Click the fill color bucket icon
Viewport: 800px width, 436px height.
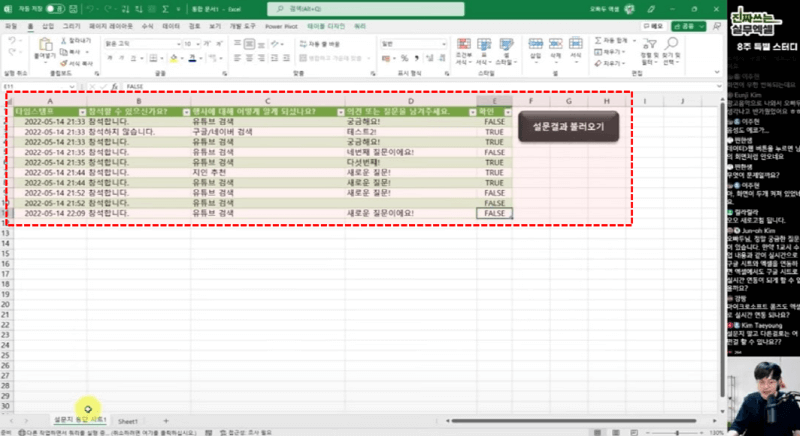click(x=174, y=59)
